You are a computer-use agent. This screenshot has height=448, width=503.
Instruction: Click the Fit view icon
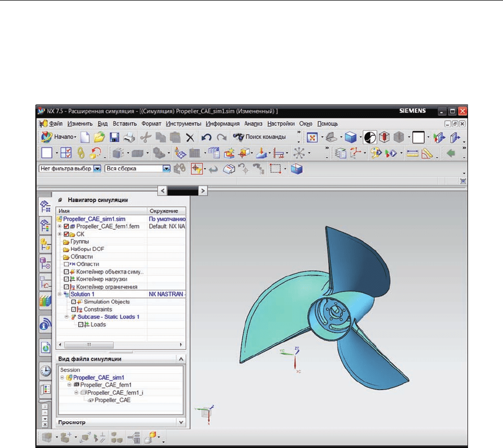[x=312, y=137]
